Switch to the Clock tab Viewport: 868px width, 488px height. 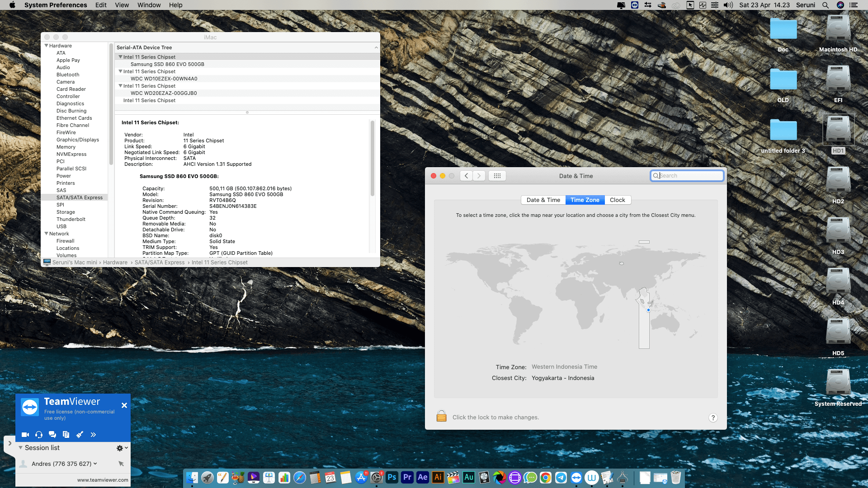[x=617, y=200]
